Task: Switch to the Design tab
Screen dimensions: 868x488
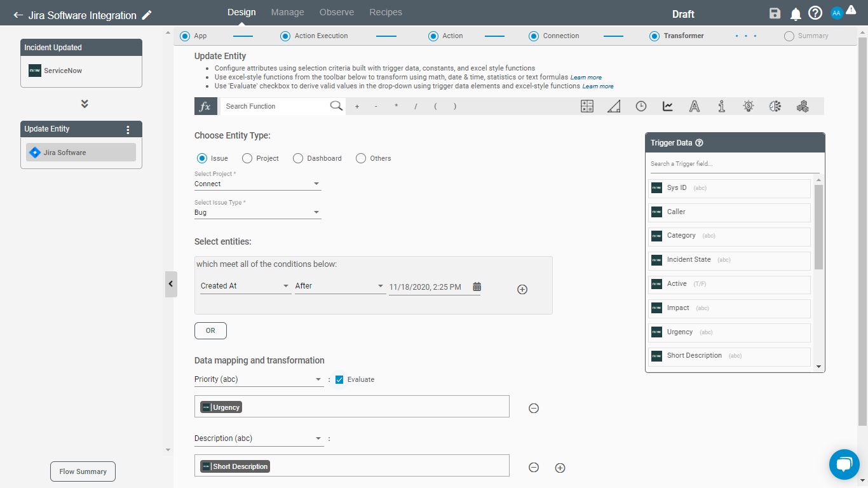Action: point(241,12)
